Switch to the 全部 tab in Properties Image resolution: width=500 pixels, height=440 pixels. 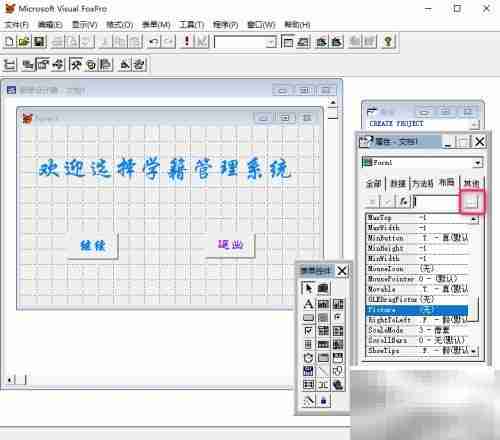point(373,183)
